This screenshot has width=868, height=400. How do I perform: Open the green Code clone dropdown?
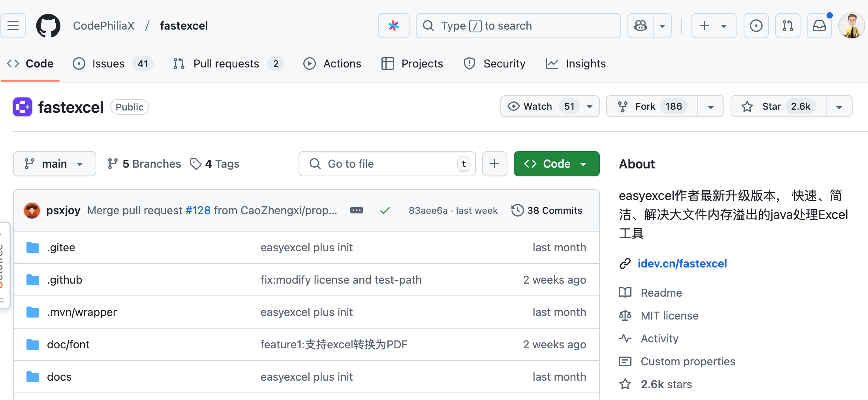pos(556,164)
